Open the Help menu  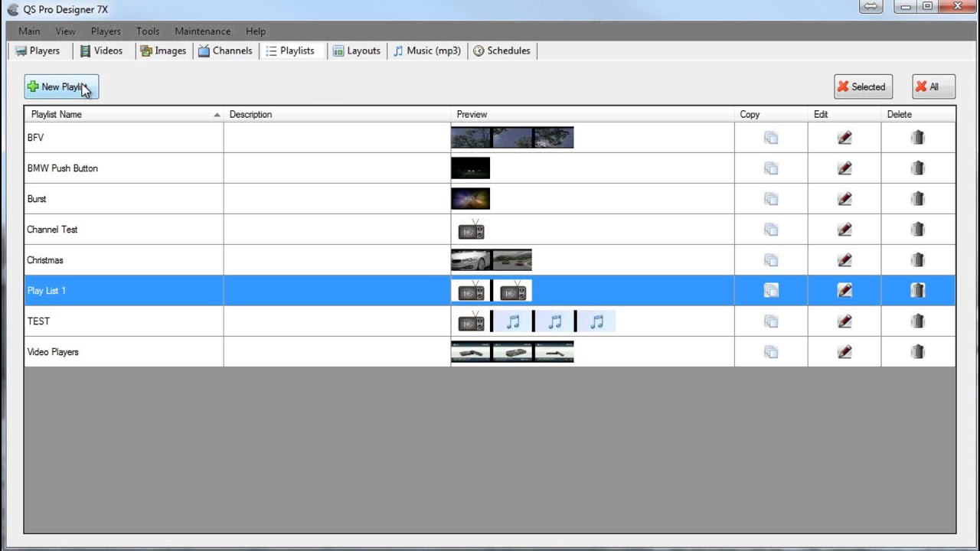coord(256,31)
